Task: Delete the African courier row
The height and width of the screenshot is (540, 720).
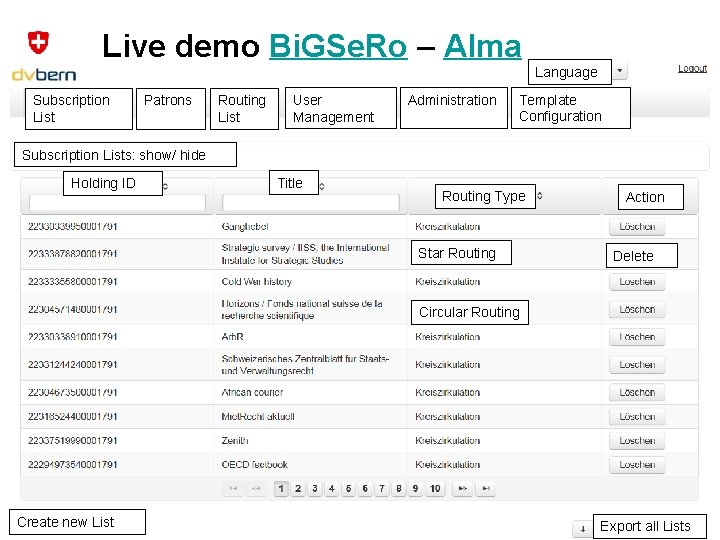Action: (x=637, y=393)
